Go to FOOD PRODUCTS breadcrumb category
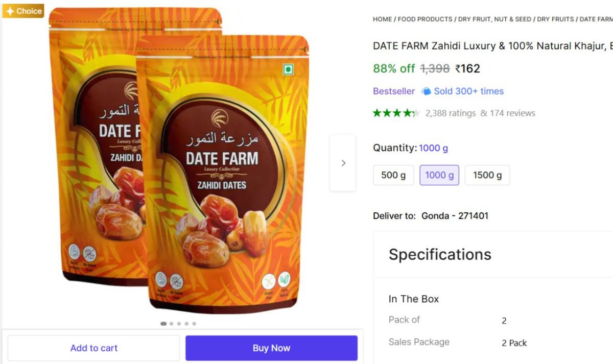Screen dimensions: 613x364 click(x=425, y=19)
